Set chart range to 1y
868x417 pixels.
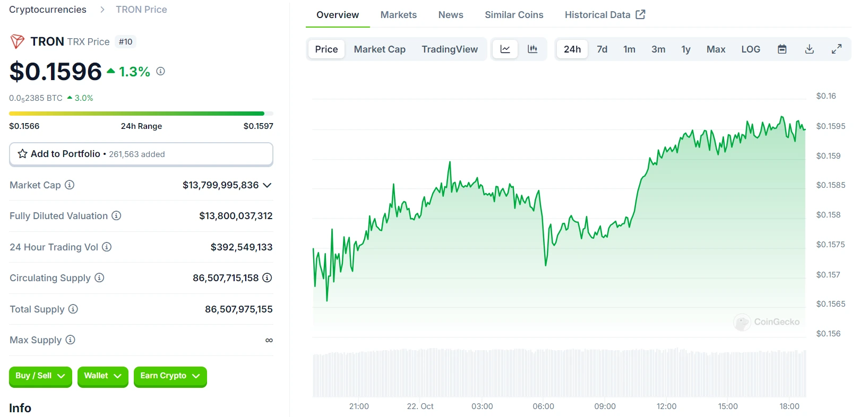686,49
